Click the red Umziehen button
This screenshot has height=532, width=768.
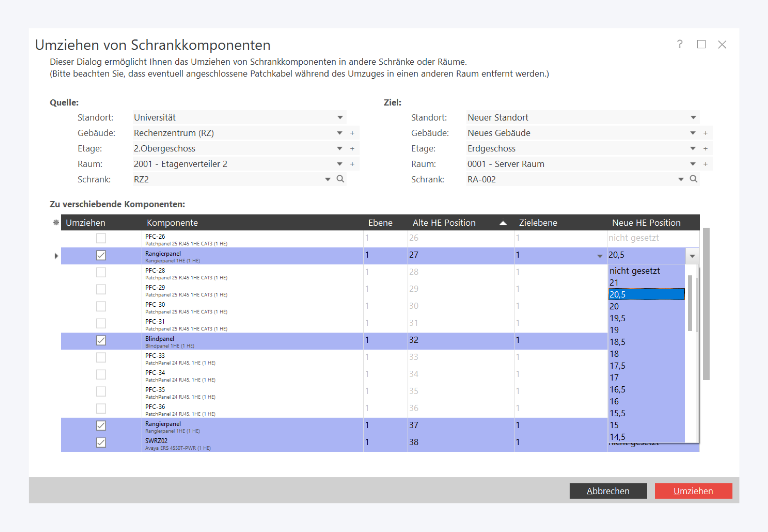point(693,491)
